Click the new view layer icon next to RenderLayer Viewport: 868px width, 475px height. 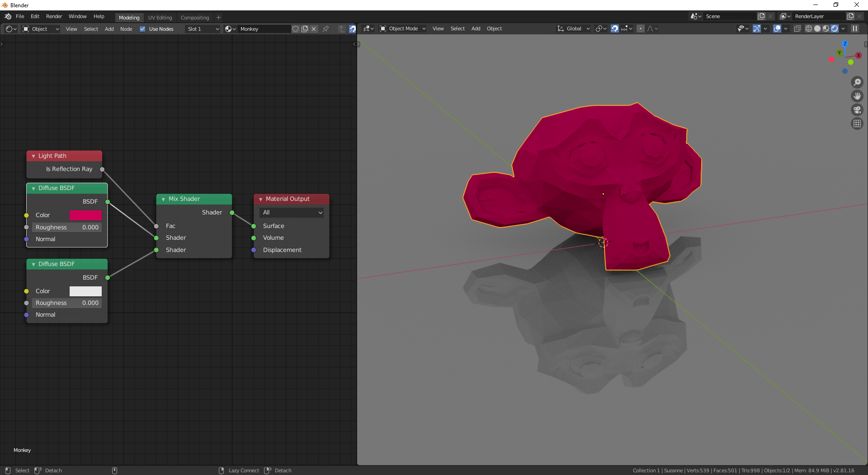[x=850, y=16]
